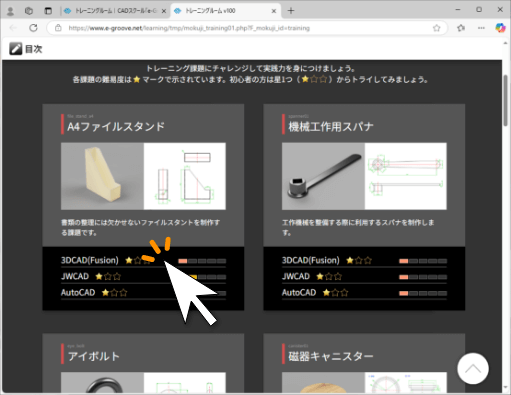Select JWCAD for A4ファイルスタンド
Image resolution: width=511 pixels, height=395 pixels.
75,276
